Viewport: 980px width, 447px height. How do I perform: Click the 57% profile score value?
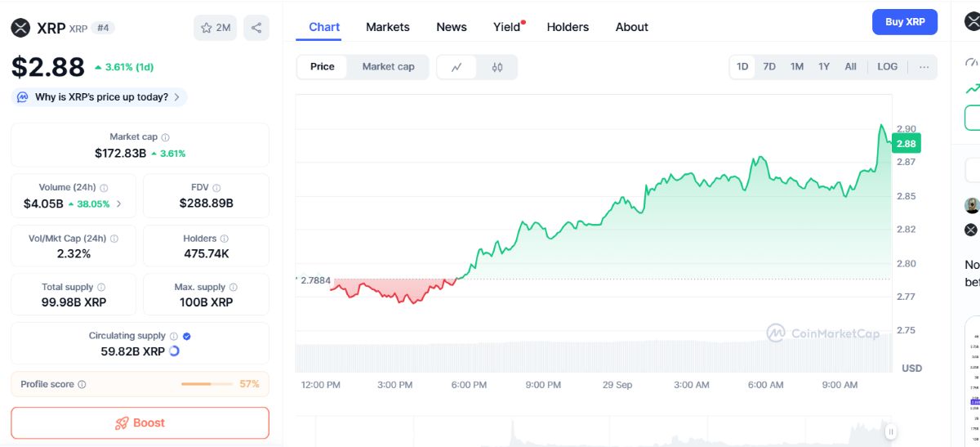tap(249, 384)
